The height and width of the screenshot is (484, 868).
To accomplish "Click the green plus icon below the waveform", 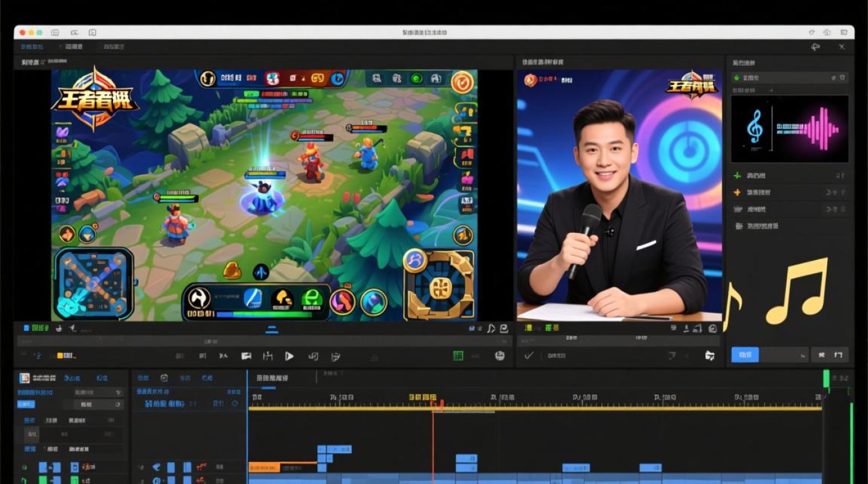I will pos(737,176).
